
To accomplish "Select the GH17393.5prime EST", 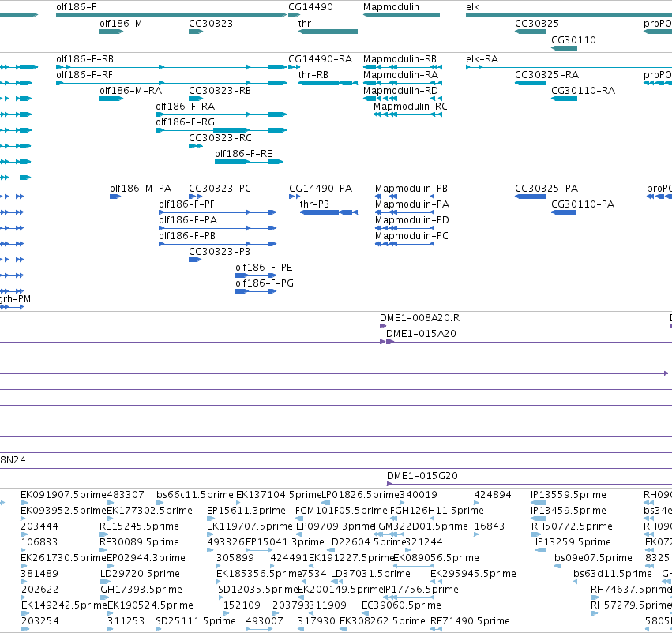I will [x=103, y=597].
